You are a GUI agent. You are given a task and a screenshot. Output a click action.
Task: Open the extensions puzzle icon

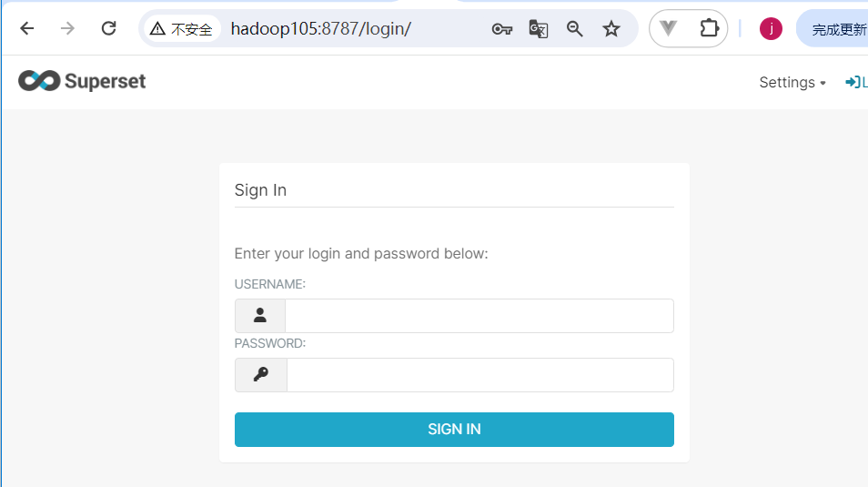pyautogui.click(x=709, y=28)
